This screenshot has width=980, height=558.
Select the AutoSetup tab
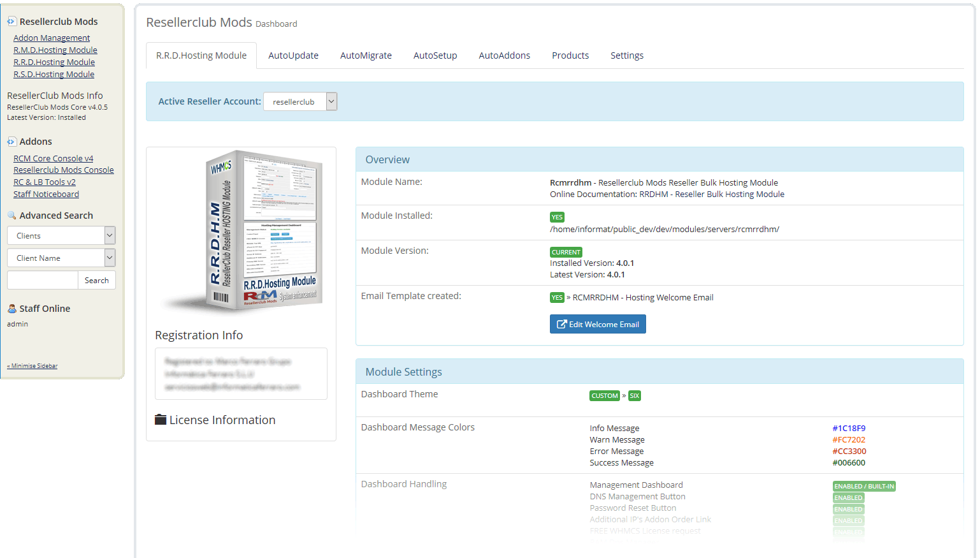[x=435, y=55]
